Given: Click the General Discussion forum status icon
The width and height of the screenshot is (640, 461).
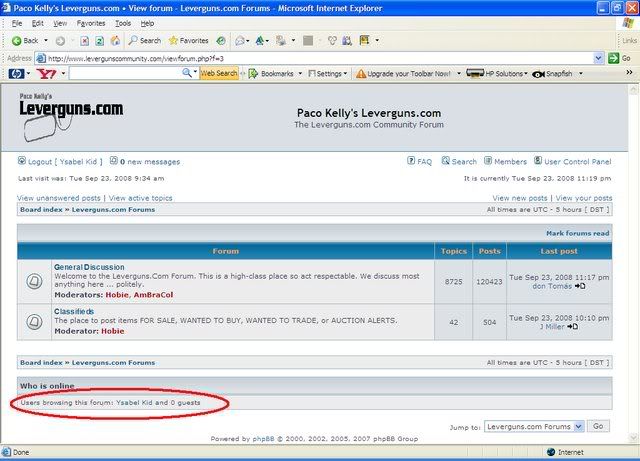Looking at the screenshot, I should point(34,281).
